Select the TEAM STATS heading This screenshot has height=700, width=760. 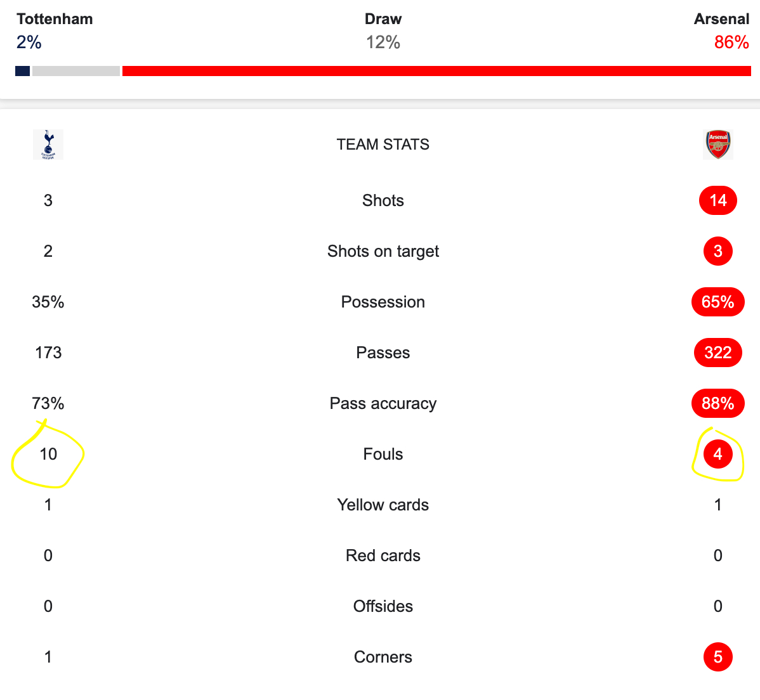(x=383, y=145)
